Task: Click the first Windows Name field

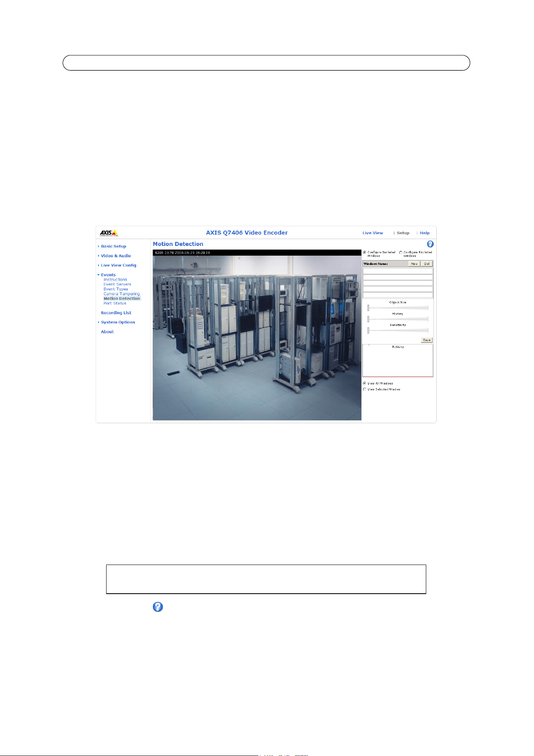Action: tap(398, 271)
